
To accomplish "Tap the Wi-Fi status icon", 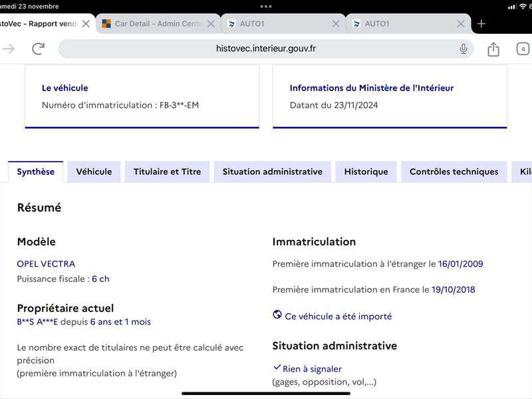I will 523,6.
